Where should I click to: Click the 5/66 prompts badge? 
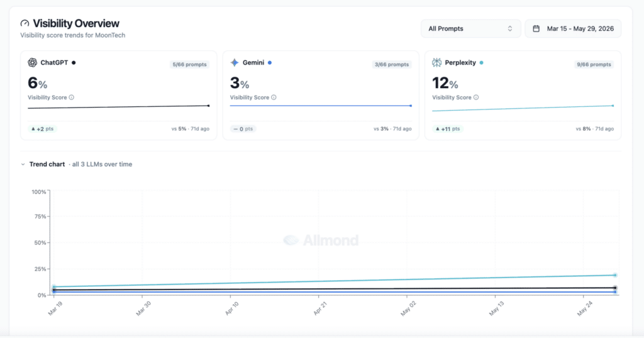click(x=189, y=65)
